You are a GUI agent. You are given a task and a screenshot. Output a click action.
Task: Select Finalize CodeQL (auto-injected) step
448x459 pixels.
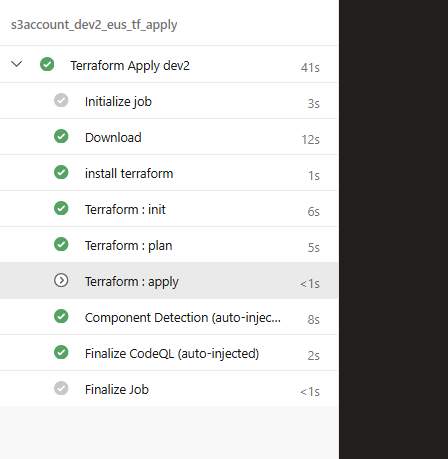click(169, 353)
